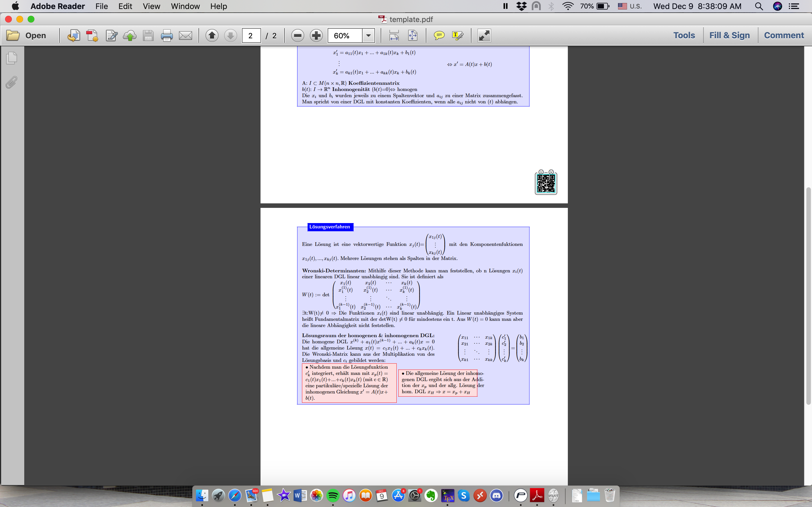Go to previous page arrow
Screen dimensions: 812x507
[212, 35]
